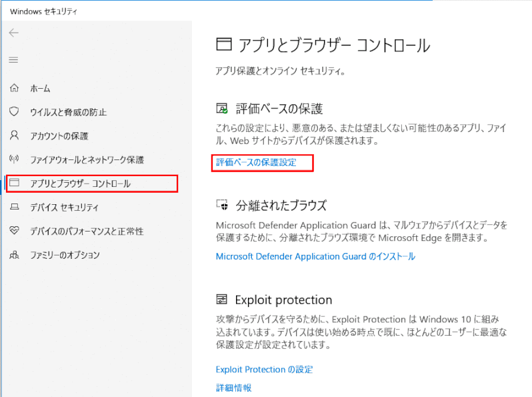Click the app and browser window icon in sidebar
Image resolution: width=532 pixels, height=397 pixels.
[x=14, y=183]
